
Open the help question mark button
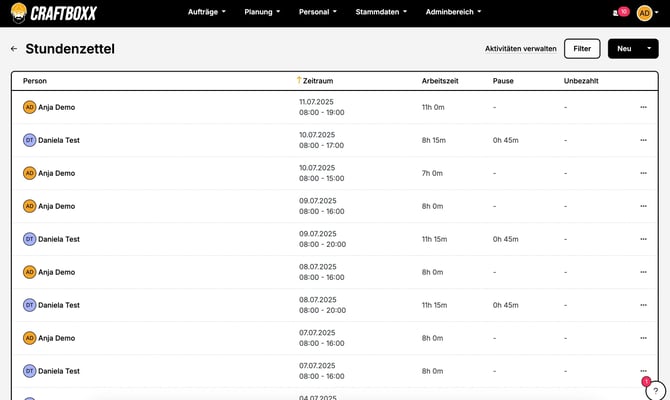(655, 390)
